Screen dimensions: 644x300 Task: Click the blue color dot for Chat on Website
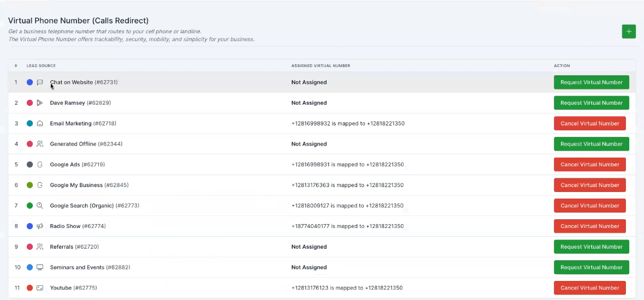pos(30,82)
